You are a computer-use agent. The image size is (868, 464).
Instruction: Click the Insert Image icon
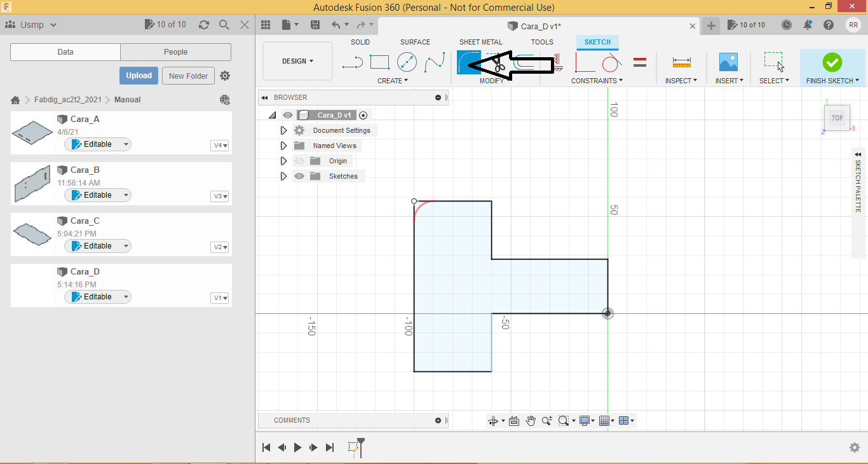pyautogui.click(x=728, y=62)
